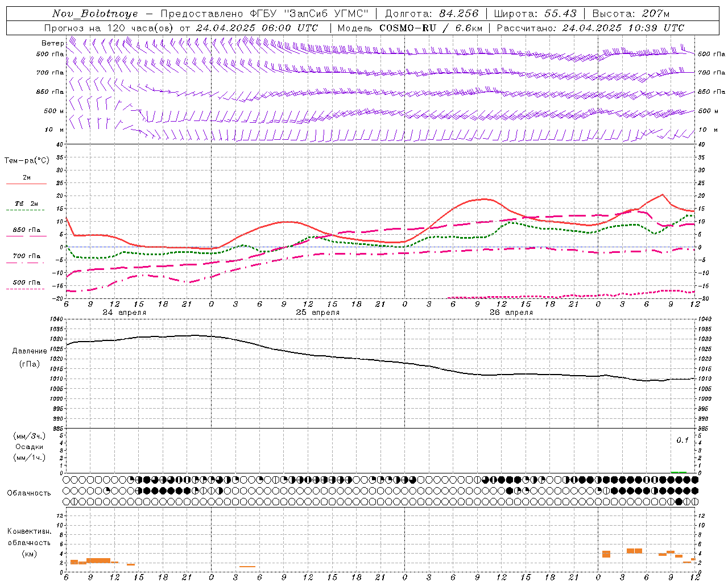Click the 24 апреля date label
The width and height of the screenshot is (728, 582).
point(125,313)
